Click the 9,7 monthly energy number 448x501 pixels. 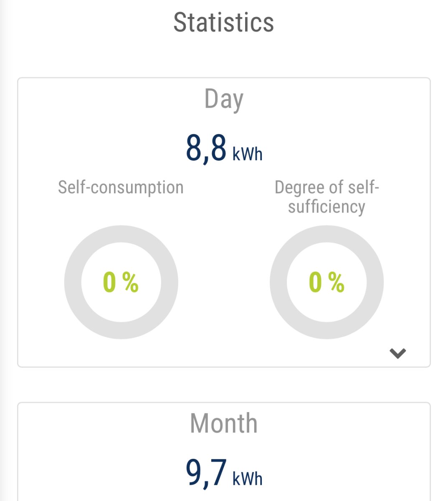[206, 473]
